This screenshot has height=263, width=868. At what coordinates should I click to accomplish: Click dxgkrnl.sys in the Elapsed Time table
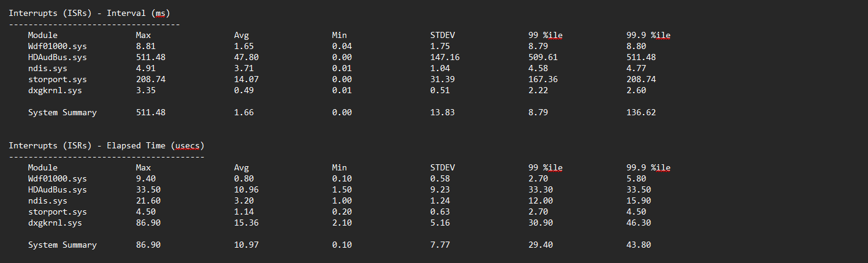(x=55, y=223)
